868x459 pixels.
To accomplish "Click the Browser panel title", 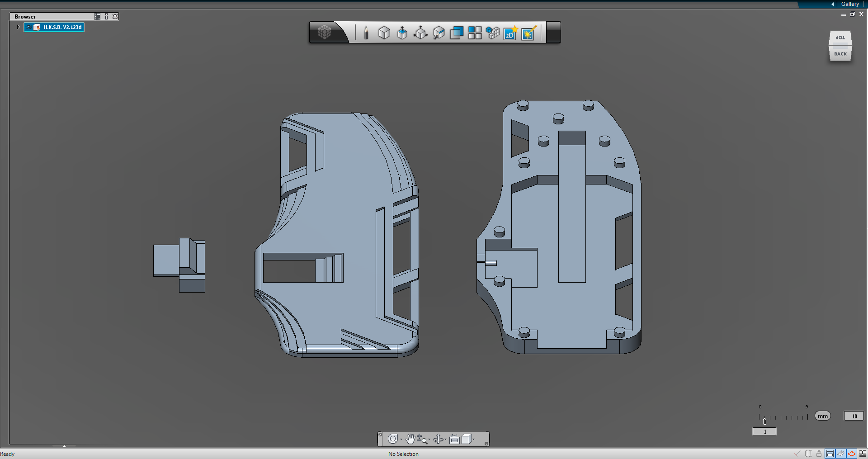I will (x=25, y=16).
